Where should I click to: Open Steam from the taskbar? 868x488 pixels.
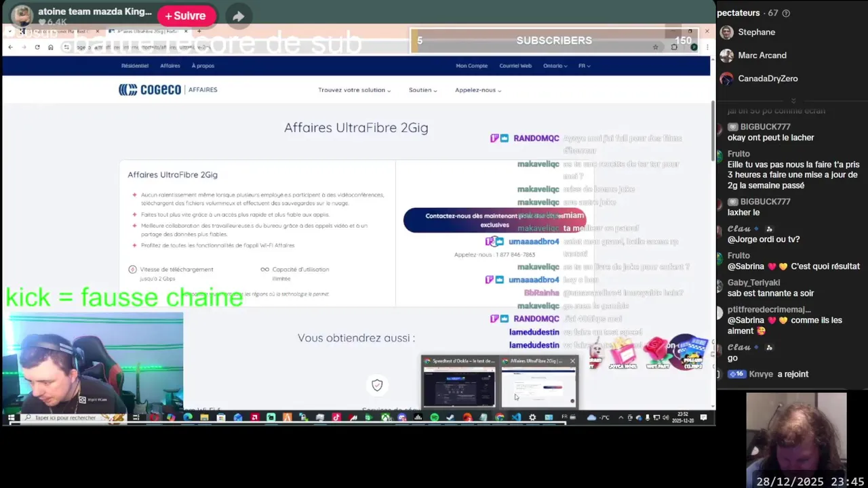(450, 418)
